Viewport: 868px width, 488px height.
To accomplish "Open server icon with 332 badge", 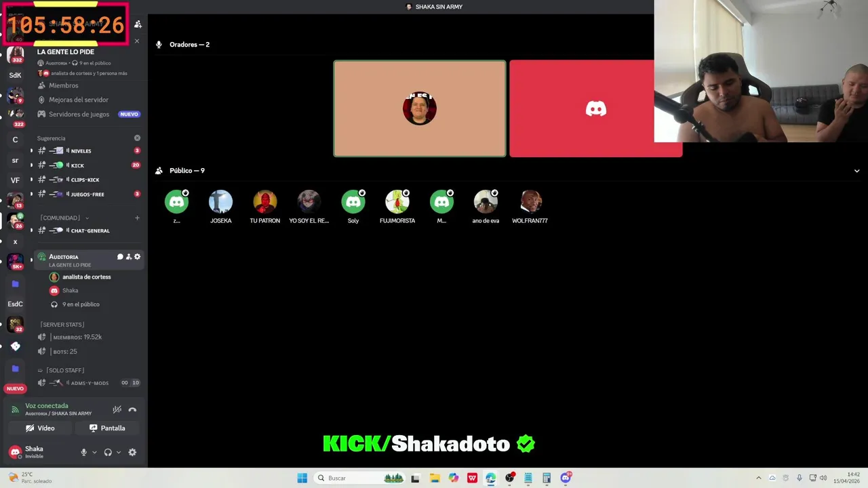I will coord(15,54).
